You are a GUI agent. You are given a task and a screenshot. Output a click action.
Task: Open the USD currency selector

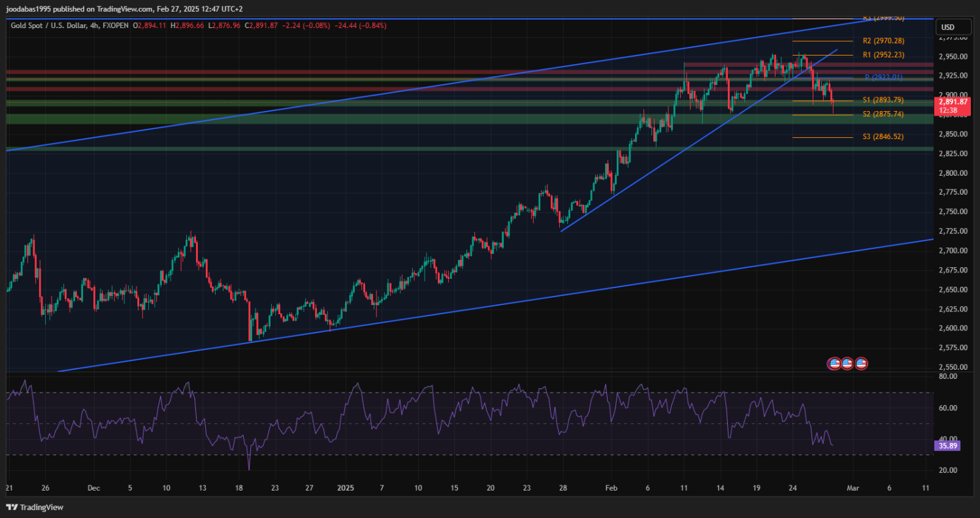(947, 27)
